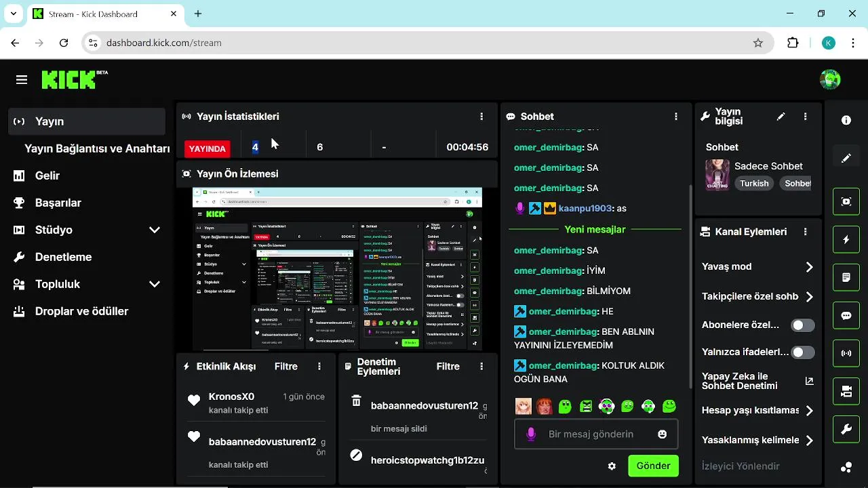
Task: Toggle stream stats broadcast icon in right rail
Action: click(x=846, y=353)
